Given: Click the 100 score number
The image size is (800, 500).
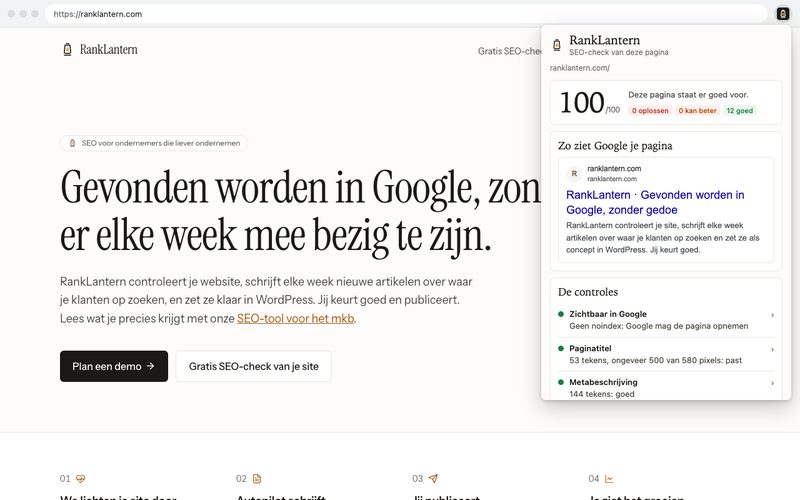Looking at the screenshot, I should click(582, 103).
